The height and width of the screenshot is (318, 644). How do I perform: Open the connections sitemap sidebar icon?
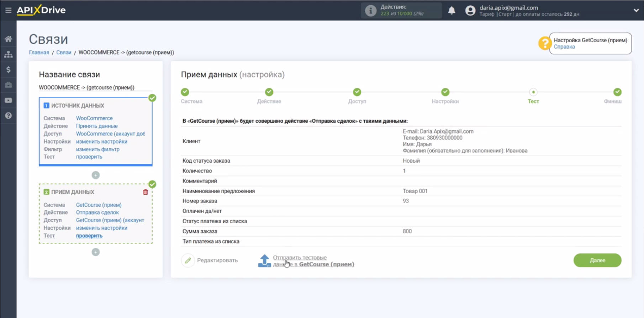(8, 54)
